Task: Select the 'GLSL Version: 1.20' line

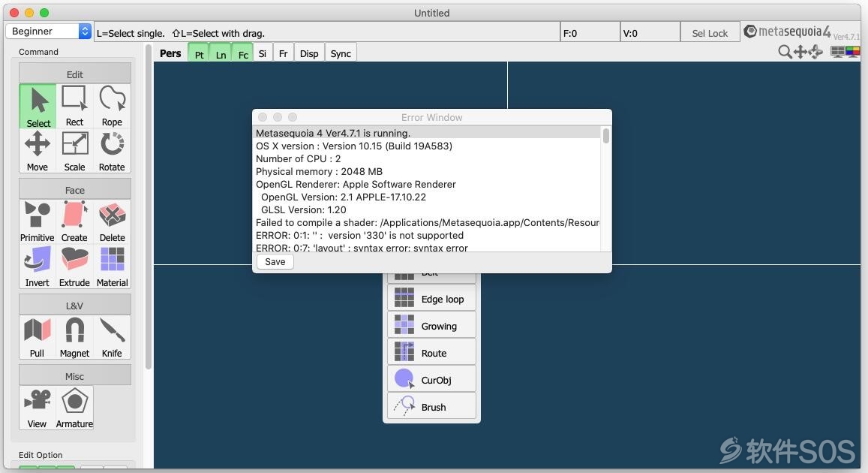Action: point(428,209)
